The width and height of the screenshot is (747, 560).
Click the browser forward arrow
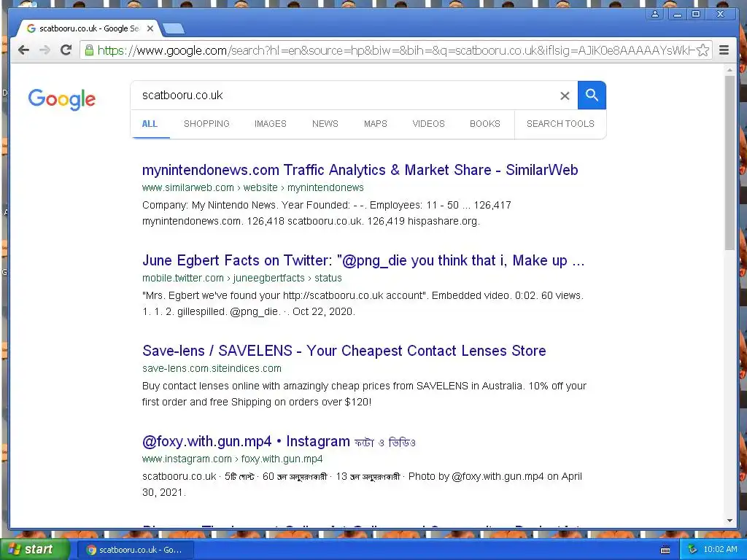(44, 50)
